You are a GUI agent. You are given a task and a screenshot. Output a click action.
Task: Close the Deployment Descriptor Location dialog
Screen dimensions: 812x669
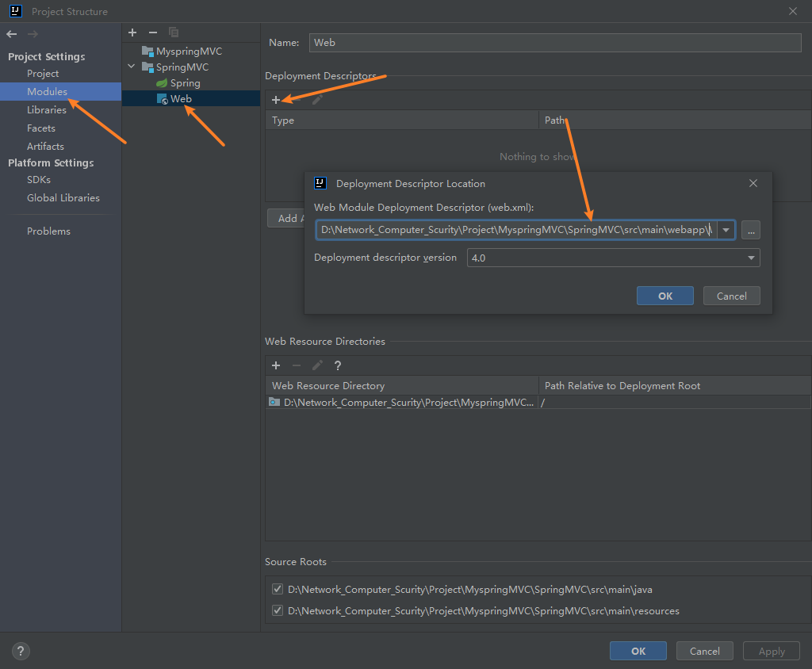click(x=753, y=183)
